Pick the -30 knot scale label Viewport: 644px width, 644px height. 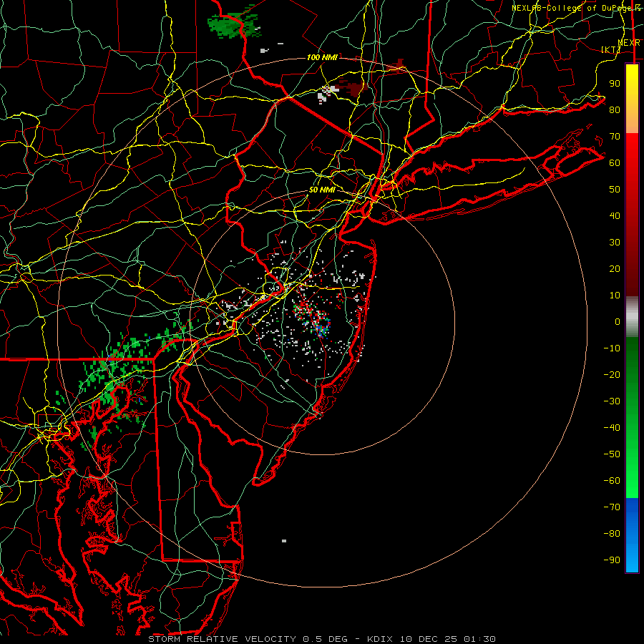(612, 401)
